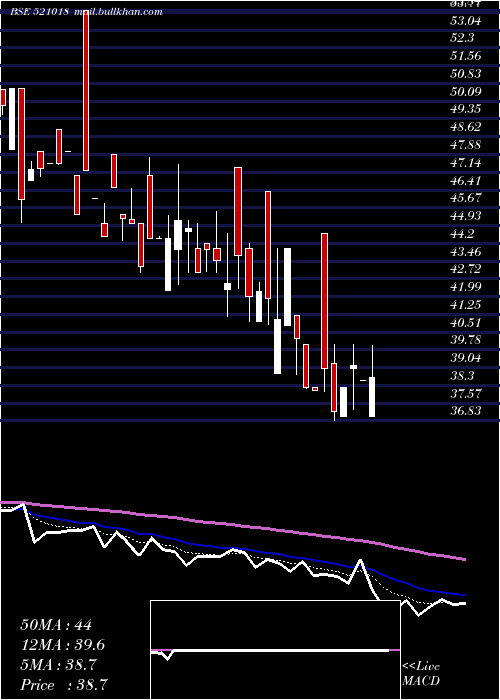500x700 pixels.
Task: Click the 51.56 price axis label
Action: [x=466, y=56]
